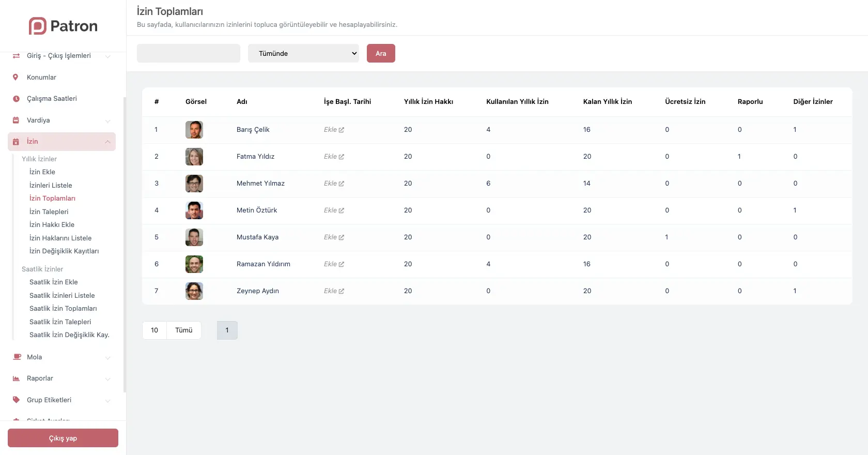
Task: Click the Raporlar chart icon
Action: point(16,378)
